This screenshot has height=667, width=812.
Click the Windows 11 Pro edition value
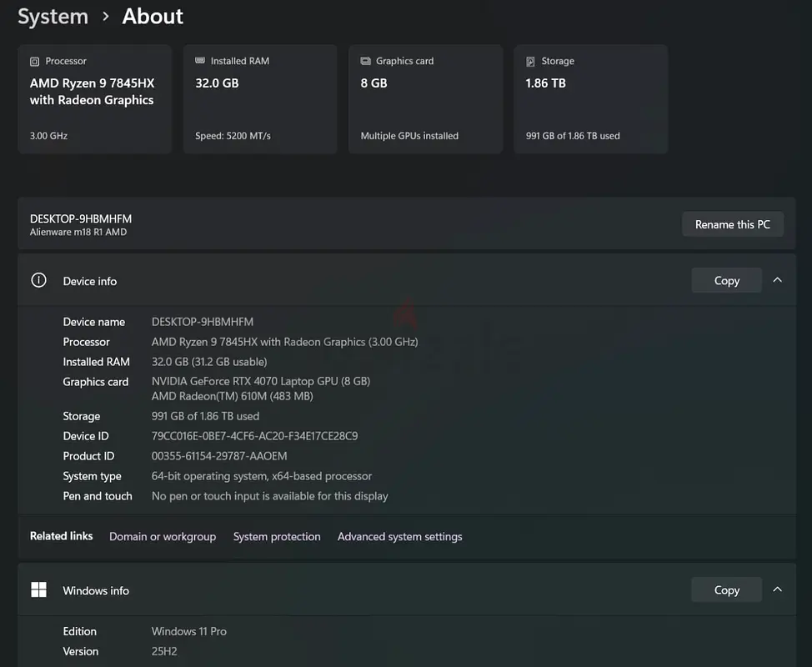[188, 631]
